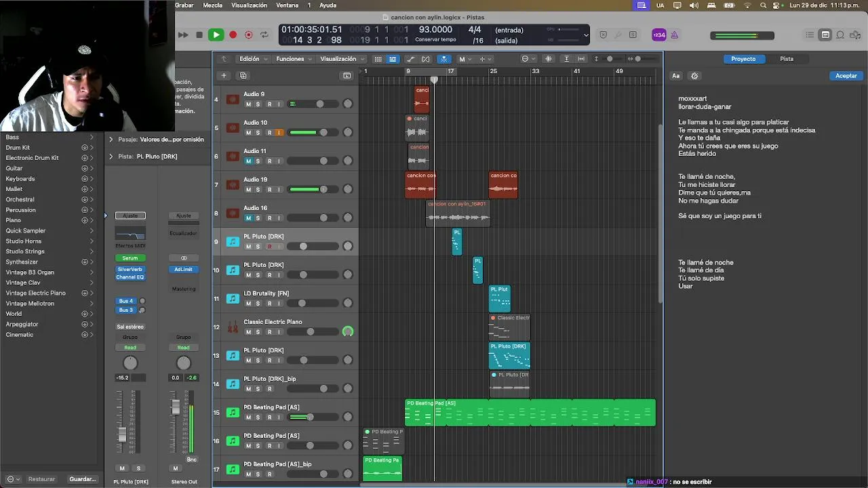Open the list editors button
Image resolution: width=868 pixels, height=488 pixels.
[x=810, y=35]
